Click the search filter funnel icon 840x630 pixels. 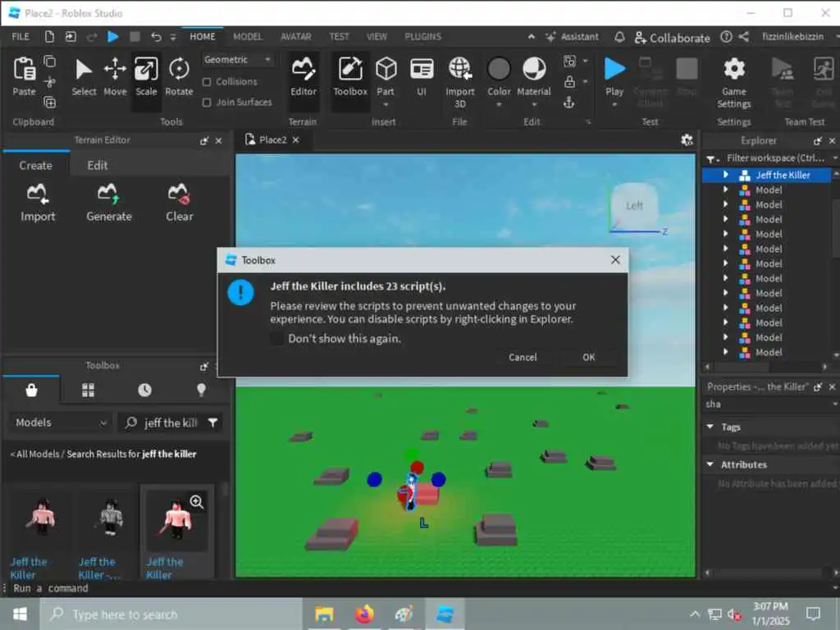tap(212, 422)
